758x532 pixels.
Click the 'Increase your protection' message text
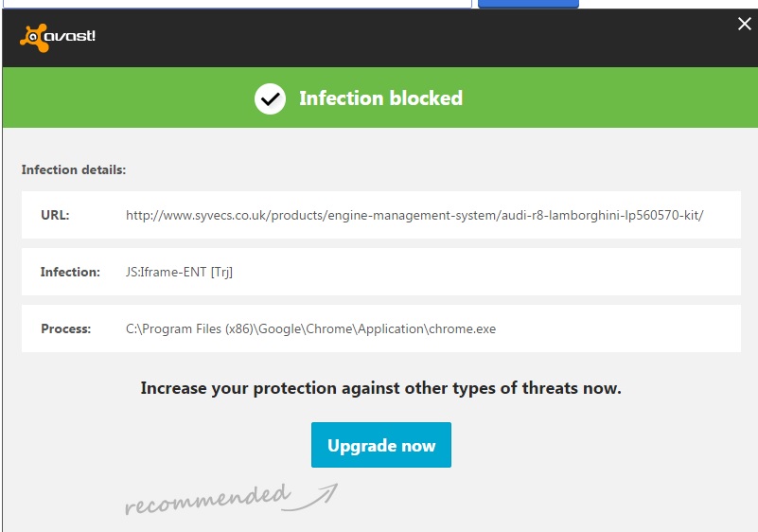click(380, 388)
